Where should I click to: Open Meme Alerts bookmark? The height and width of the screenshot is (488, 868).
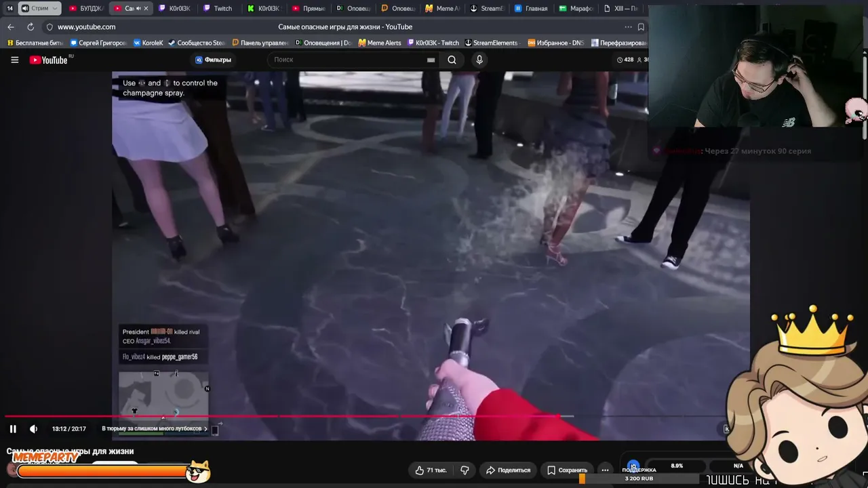(x=380, y=43)
